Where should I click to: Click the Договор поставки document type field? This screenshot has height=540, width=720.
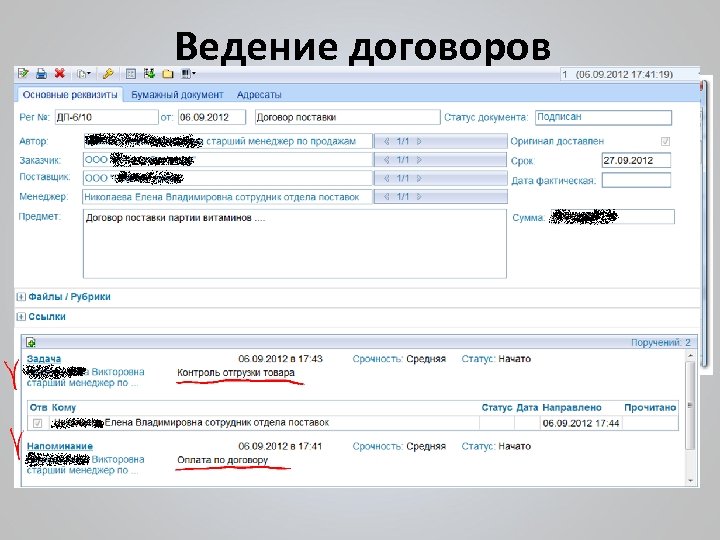pyautogui.click(x=348, y=117)
